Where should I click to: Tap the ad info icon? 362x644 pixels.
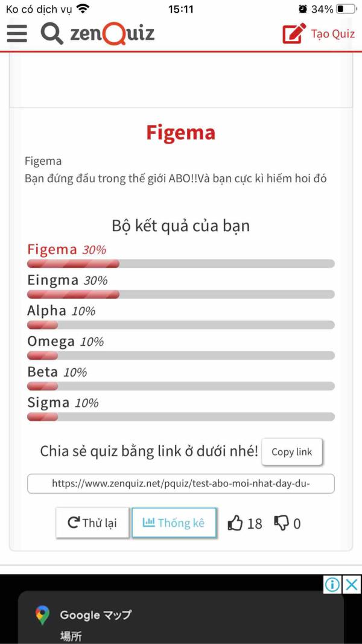[x=332, y=584]
